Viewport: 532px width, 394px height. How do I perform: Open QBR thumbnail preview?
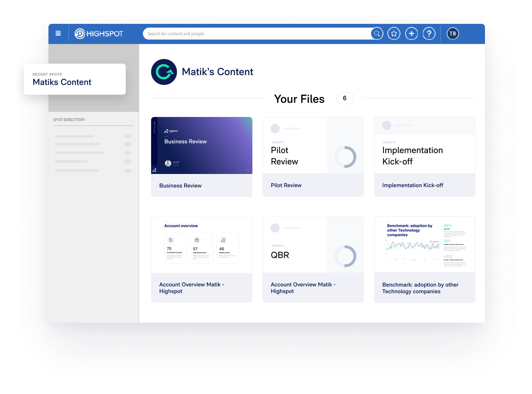tap(313, 245)
